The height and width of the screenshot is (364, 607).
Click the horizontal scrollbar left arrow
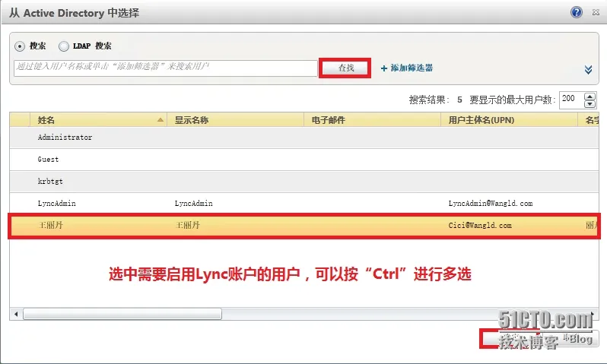point(16,314)
